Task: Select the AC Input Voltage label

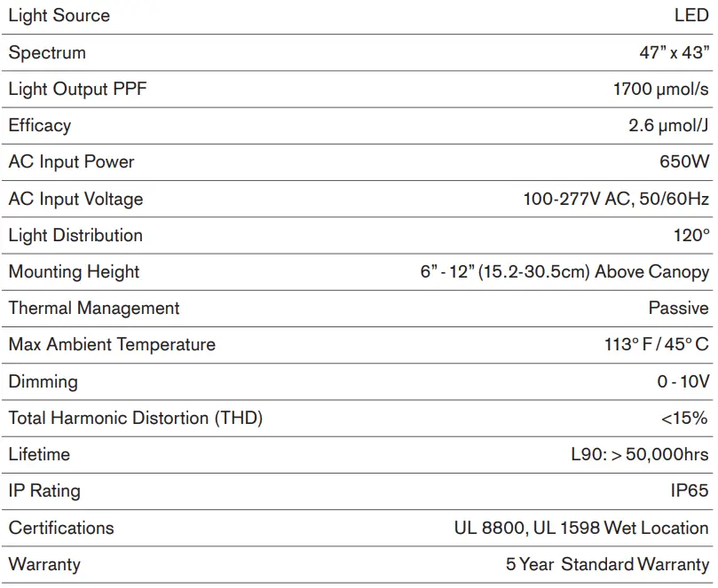Action: click(75, 199)
